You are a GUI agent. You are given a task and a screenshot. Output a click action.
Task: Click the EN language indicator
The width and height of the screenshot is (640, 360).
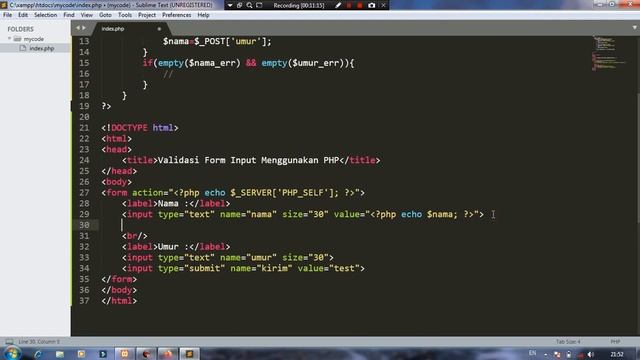tap(532, 353)
